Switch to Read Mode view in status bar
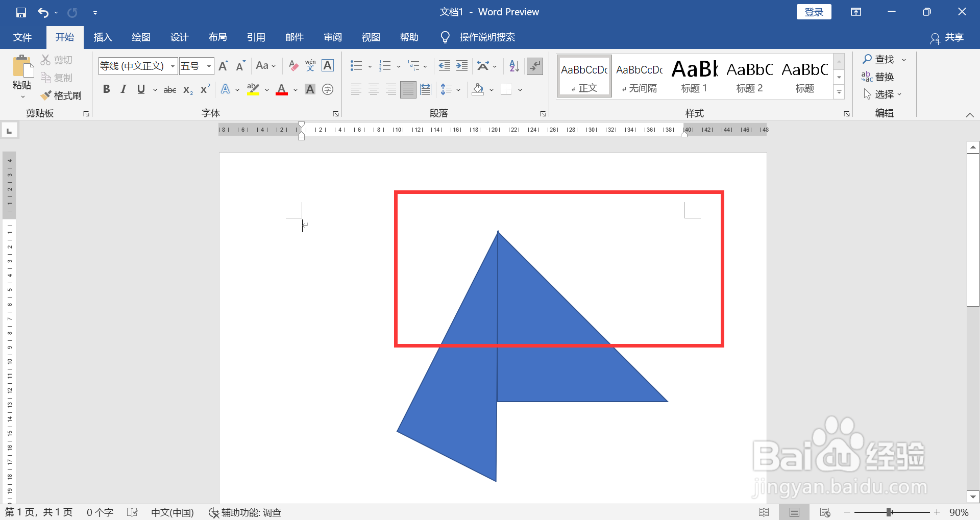This screenshot has width=980, height=520. 764,512
